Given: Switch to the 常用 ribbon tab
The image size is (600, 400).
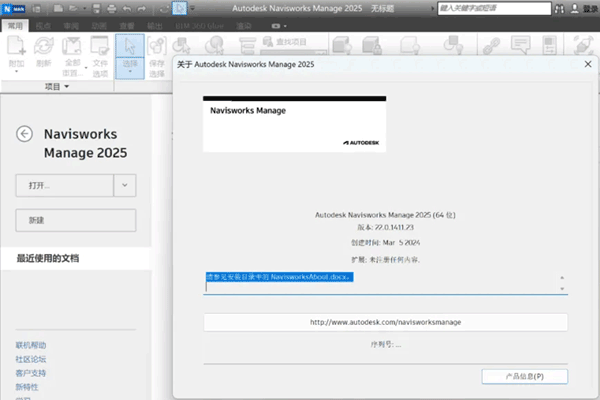Looking at the screenshot, I should pyautogui.click(x=15, y=26).
